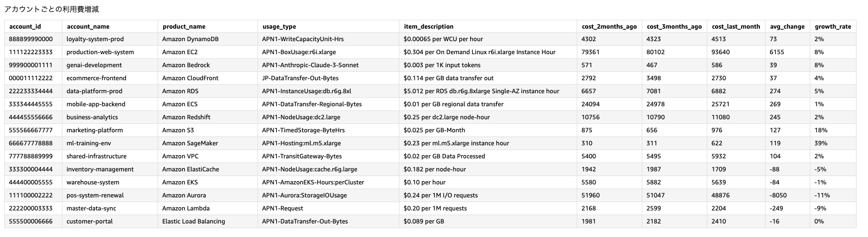The height and width of the screenshot is (237, 868).
Task: Click the Amazon Bedrock product cell
Action: [x=186, y=65]
